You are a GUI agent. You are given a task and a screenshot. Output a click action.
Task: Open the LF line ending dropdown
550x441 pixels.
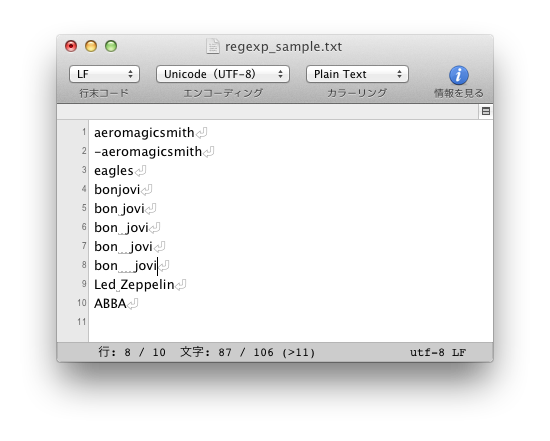coord(105,74)
